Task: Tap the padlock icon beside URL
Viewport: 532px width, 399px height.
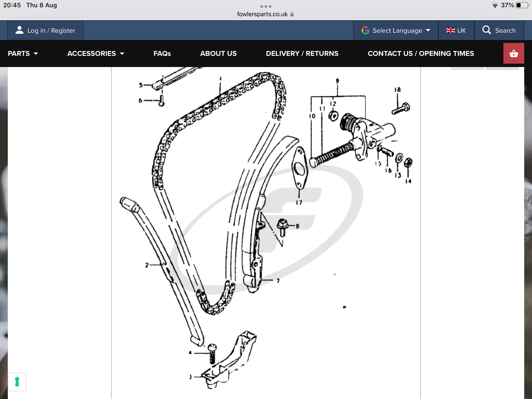Action: tap(292, 14)
